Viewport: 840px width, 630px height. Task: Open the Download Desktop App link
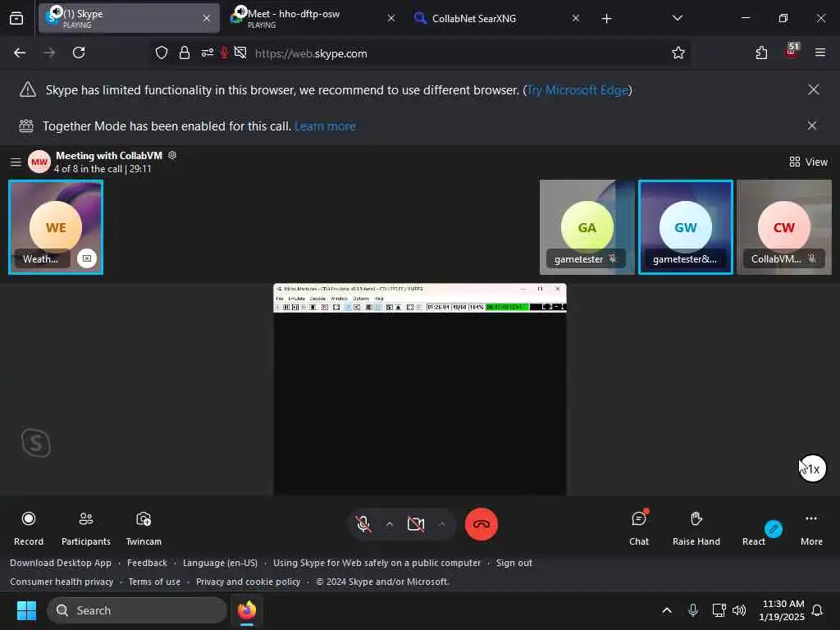tap(61, 563)
